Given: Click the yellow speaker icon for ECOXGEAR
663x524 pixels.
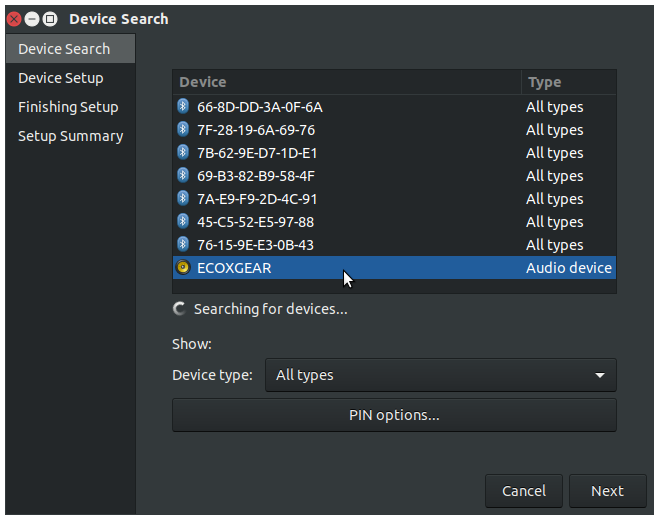Looking at the screenshot, I should point(183,267).
